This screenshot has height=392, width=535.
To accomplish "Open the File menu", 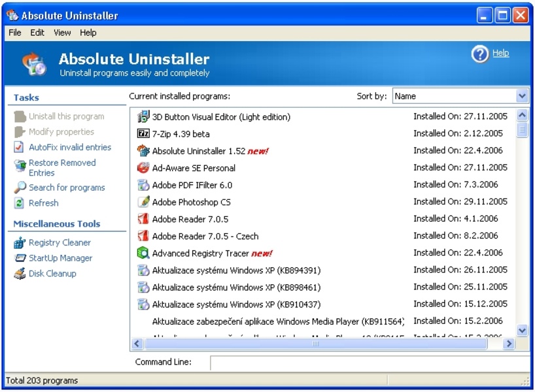I will [x=14, y=33].
